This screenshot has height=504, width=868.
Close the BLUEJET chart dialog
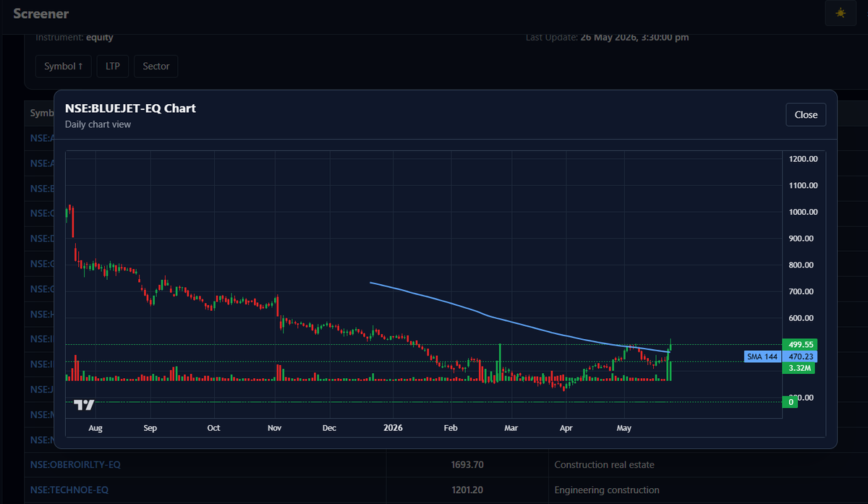(806, 114)
